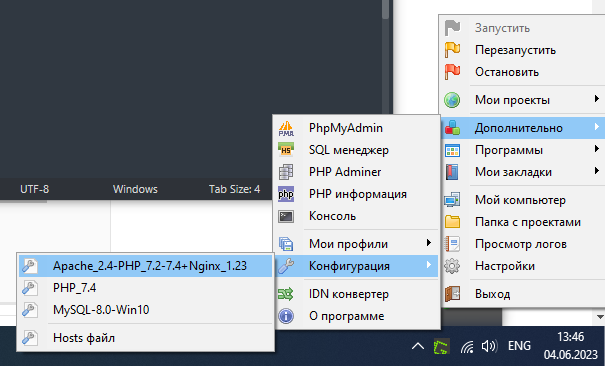Click the globe icon beside Мои проекты
This screenshot has height=366, width=605.
(x=452, y=100)
